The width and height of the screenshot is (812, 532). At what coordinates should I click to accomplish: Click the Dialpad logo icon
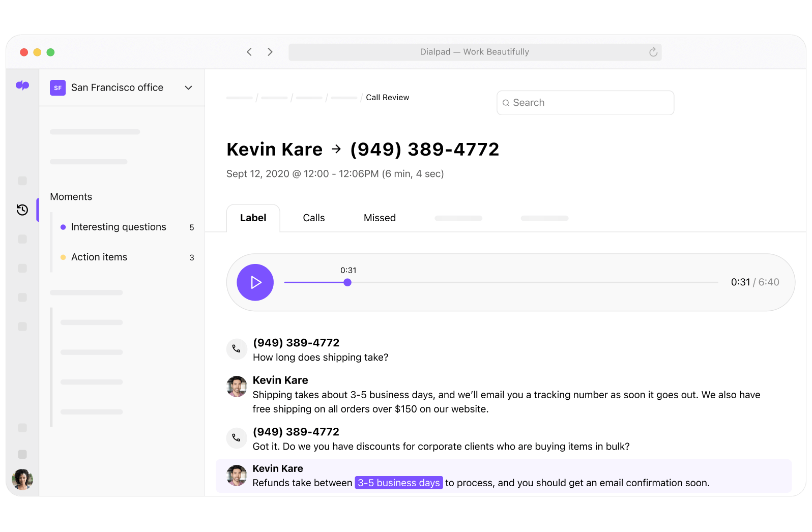[x=22, y=85]
